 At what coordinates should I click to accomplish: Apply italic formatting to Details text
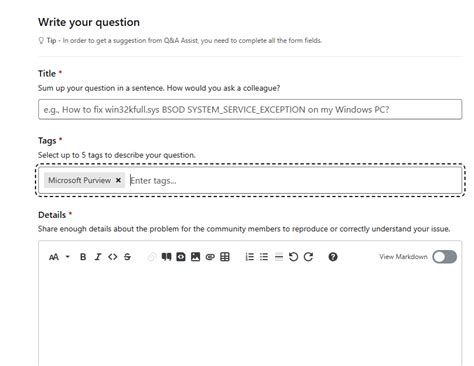98,257
